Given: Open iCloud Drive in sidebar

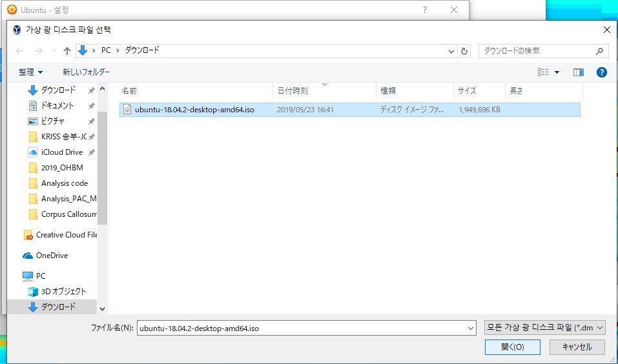Looking at the screenshot, I should (61, 152).
